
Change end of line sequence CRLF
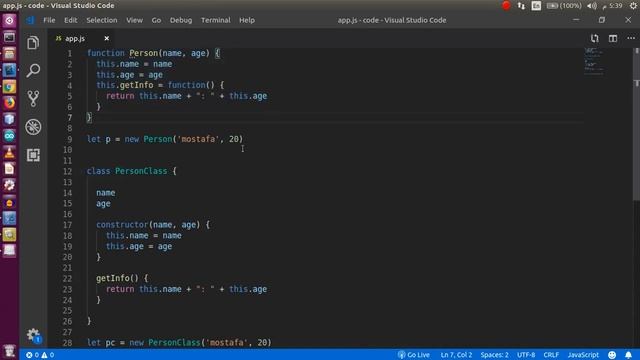(551, 355)
